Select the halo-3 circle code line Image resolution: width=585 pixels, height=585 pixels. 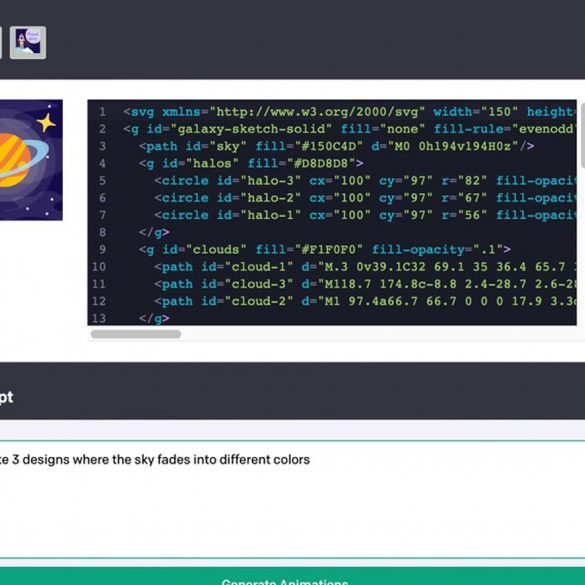[365, 181]
